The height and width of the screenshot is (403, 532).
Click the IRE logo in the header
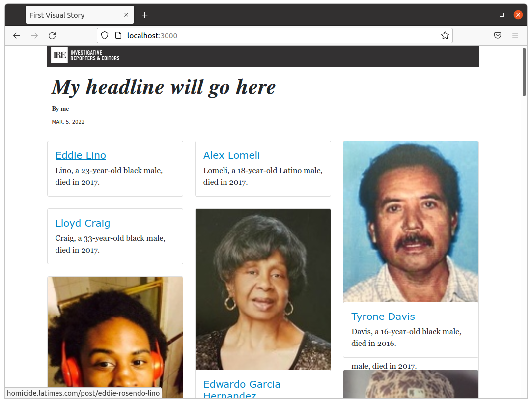[59, 55]
